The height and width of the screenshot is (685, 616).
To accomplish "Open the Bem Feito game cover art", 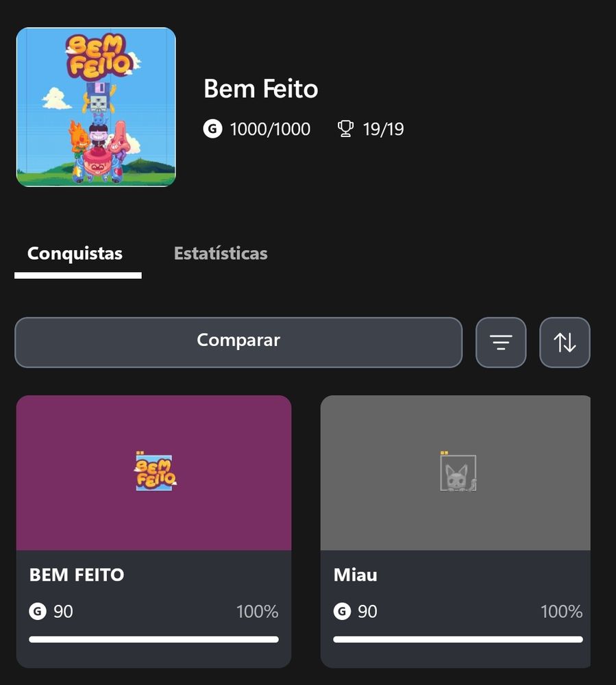I will (96, 107).
